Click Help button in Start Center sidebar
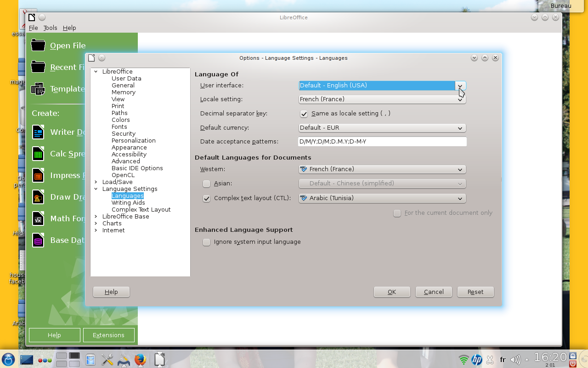 click(54, 335)
